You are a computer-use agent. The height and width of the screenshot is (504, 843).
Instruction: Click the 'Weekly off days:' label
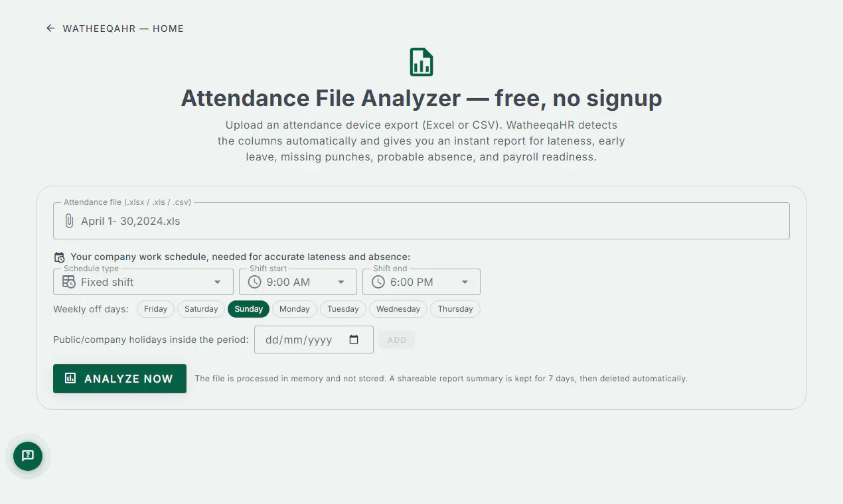[x=91, y=309]
